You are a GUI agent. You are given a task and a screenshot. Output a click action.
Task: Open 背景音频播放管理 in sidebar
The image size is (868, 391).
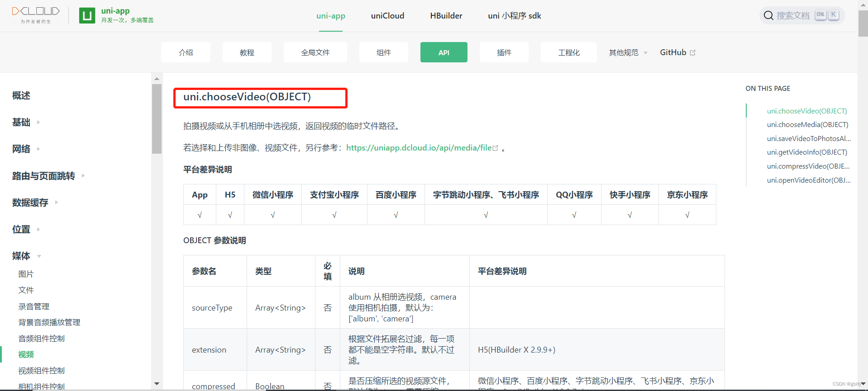(49, 322)
